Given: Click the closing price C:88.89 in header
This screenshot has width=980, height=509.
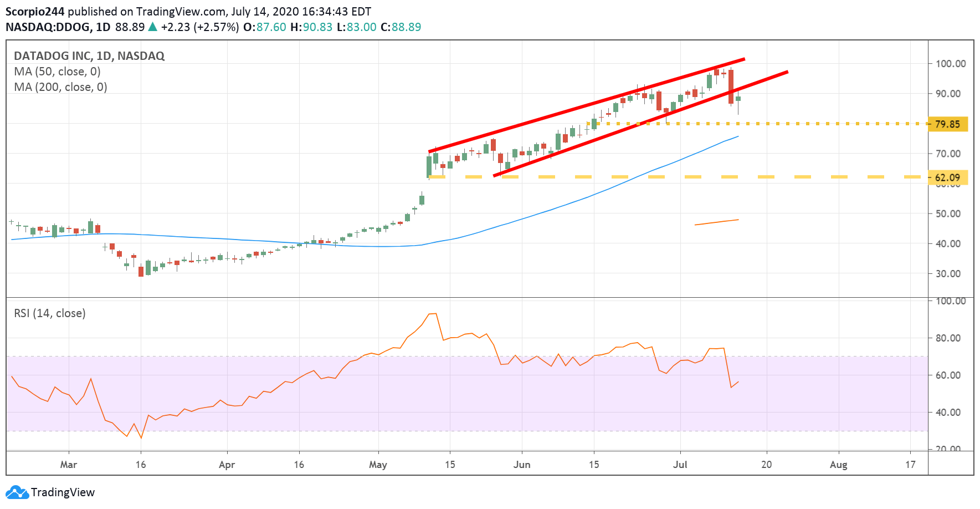Looking at the screenshot, I should click(x=401, y=27).
